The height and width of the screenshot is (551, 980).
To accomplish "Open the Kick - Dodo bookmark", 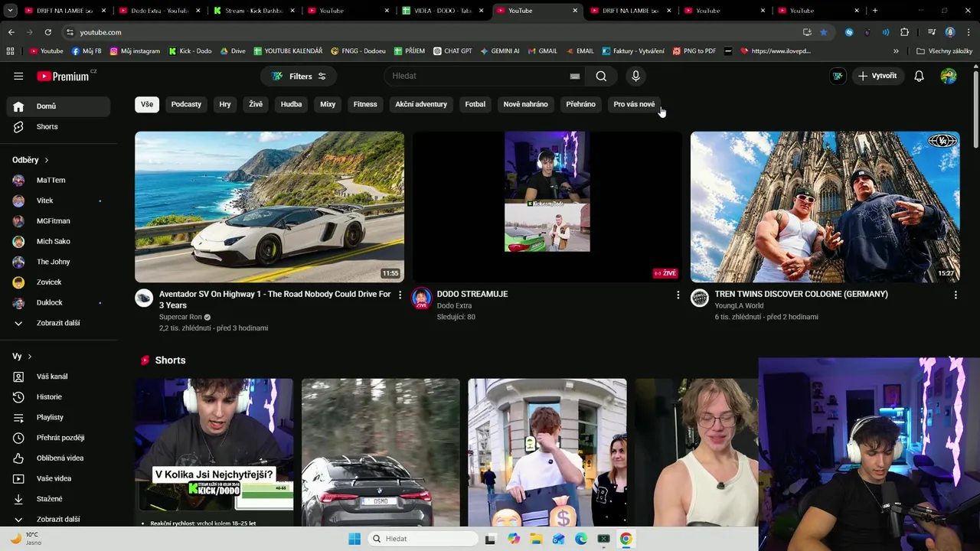I will [x=189, y=51].
